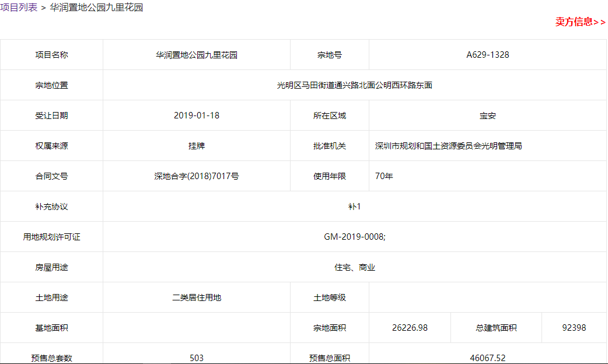Click the 深圳市规划和国土资源委员会光明管理局 cell
Image resolution: width=608 pixels, height=364 pixels.
tap(448, 146)
